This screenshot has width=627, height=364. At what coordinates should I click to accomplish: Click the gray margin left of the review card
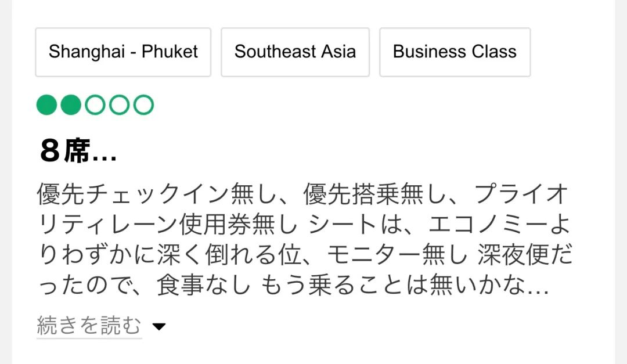tap(6, 174)
